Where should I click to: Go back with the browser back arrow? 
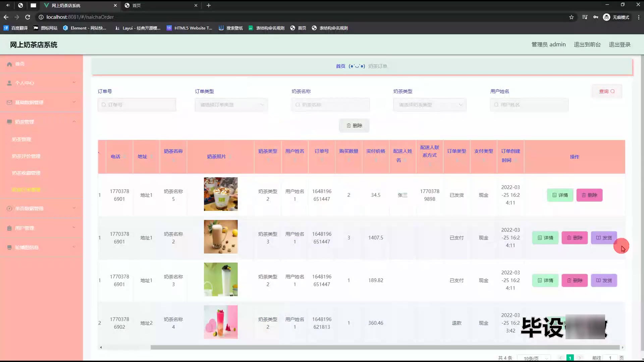(6, 17)
